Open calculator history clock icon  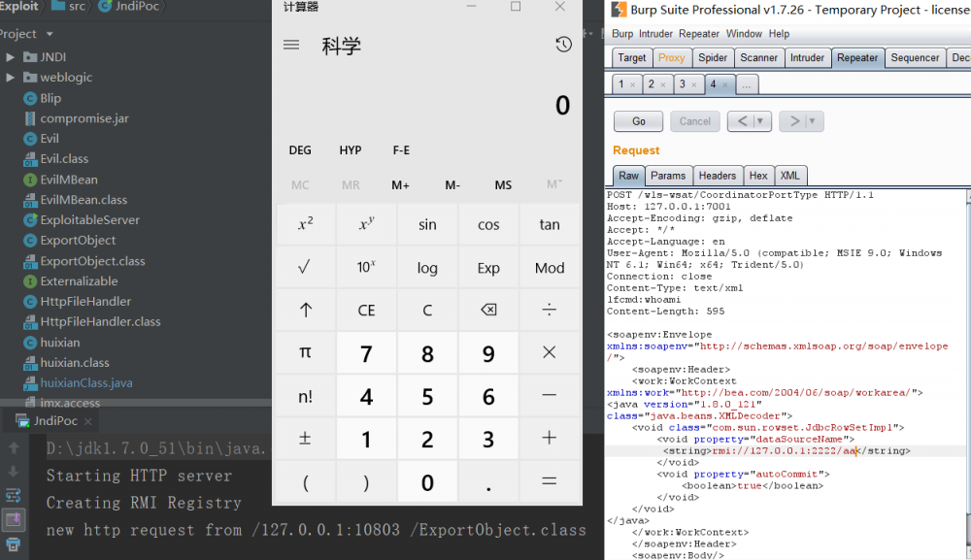click(563, 45)
